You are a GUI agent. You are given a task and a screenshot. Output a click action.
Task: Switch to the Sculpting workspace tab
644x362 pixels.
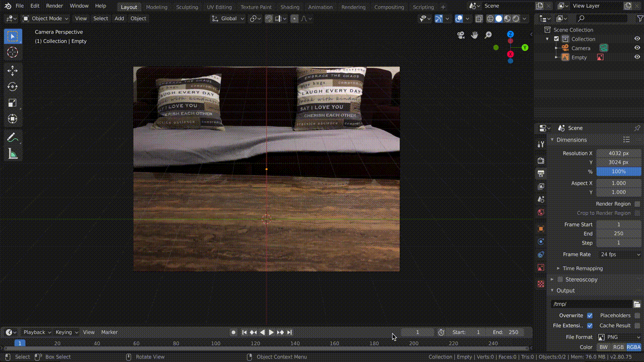[x=187, y=7]
